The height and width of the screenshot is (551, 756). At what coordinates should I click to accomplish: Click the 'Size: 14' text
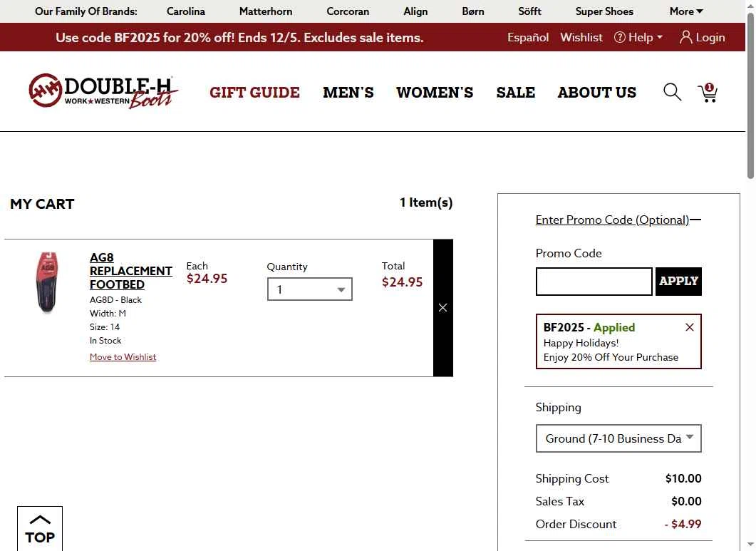[105, 326]
